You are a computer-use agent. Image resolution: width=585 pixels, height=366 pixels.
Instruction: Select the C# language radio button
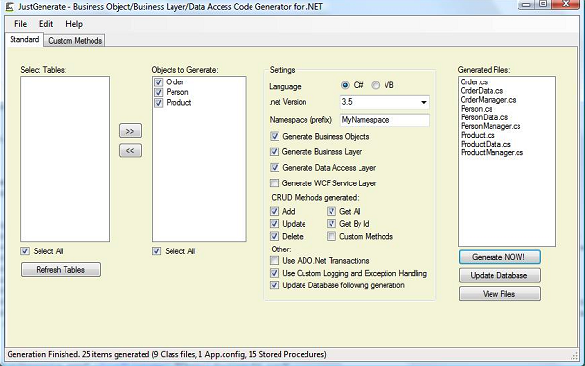[x=345, y=85]
